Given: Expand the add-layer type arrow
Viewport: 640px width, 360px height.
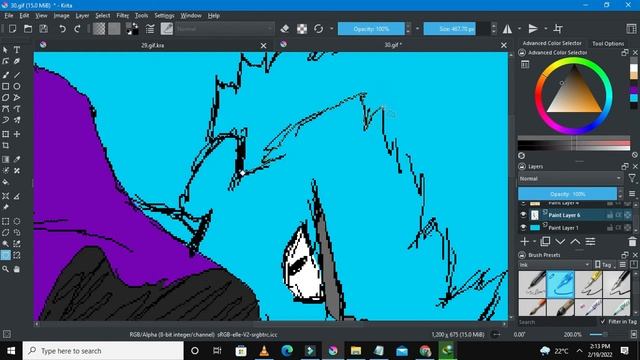Looking at the screenshot, I should tap(534, 242).
